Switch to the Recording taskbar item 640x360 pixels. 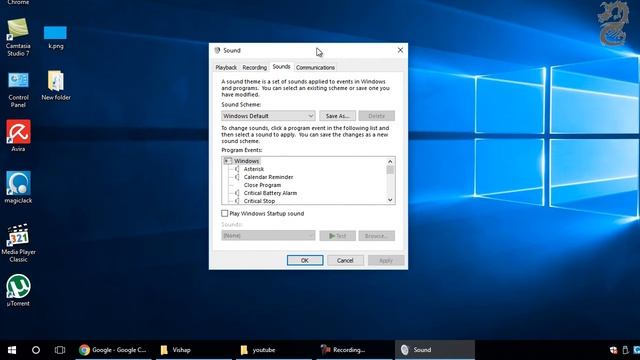tap(353, 350)
